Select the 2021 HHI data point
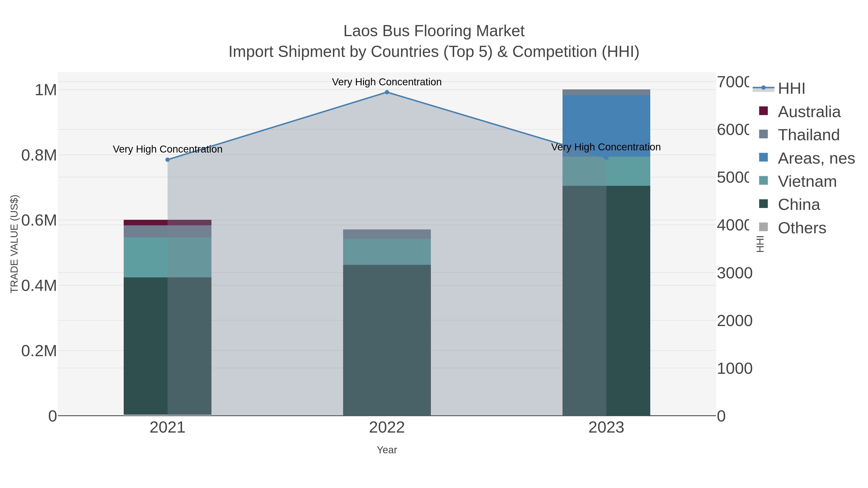Image resolution: width=868 pixels, height=488 pixels. pyautogui.click(x=168, y=160)
